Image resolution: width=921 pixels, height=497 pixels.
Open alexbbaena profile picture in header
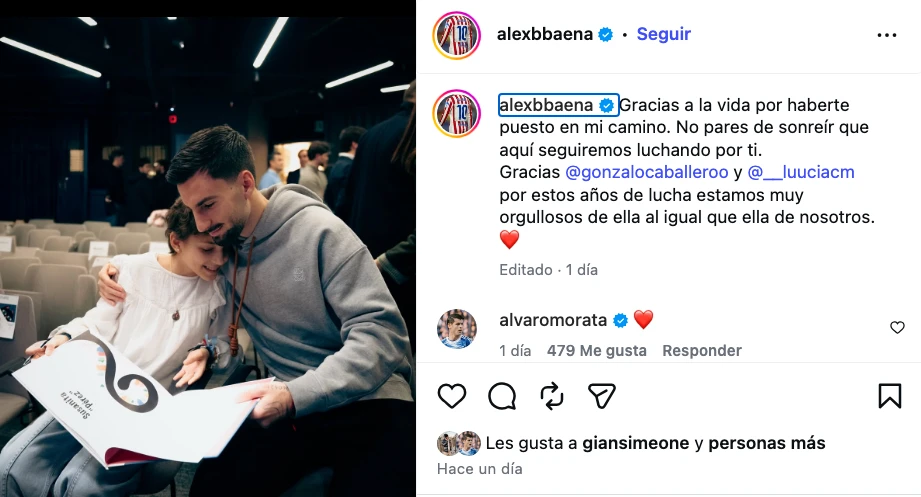click(x=456, y=35)
